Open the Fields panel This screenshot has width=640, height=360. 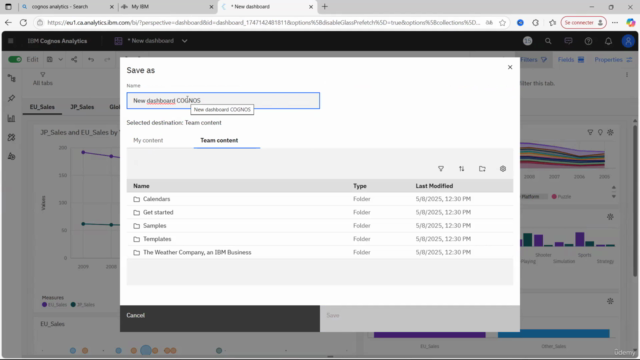(x=571, y=60)
